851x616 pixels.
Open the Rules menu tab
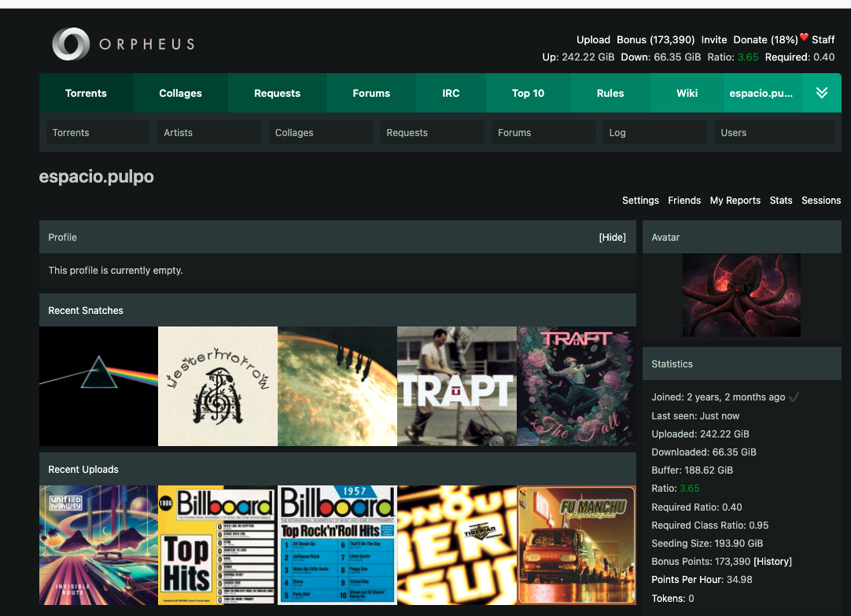(x=610, y=93)
